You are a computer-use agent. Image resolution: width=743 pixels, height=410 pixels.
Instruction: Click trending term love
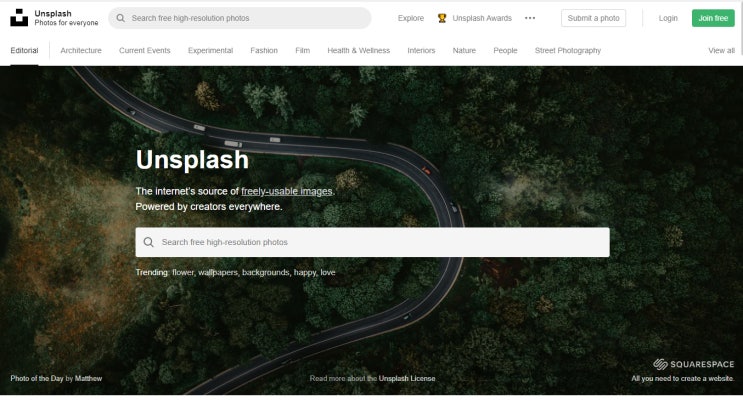coord(328,273)
